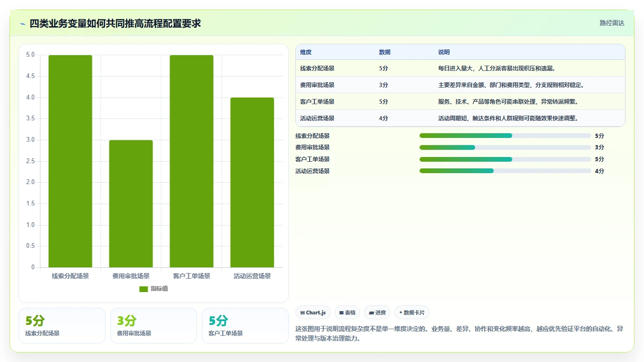Open the 3分 费用审批场景 data card
644x362 pixels.
click(x=154, y=325)
